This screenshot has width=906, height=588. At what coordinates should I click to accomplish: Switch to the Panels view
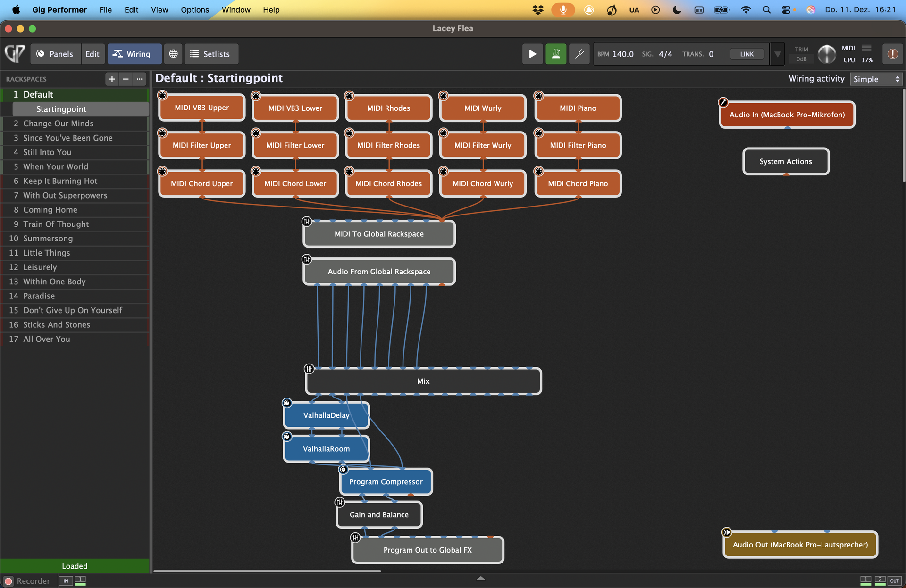point(55,54)
